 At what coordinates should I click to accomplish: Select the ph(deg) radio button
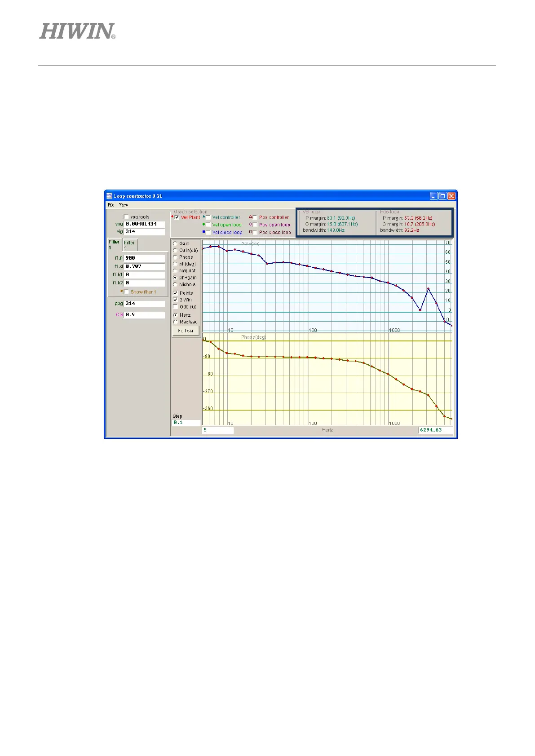[175, 264]
